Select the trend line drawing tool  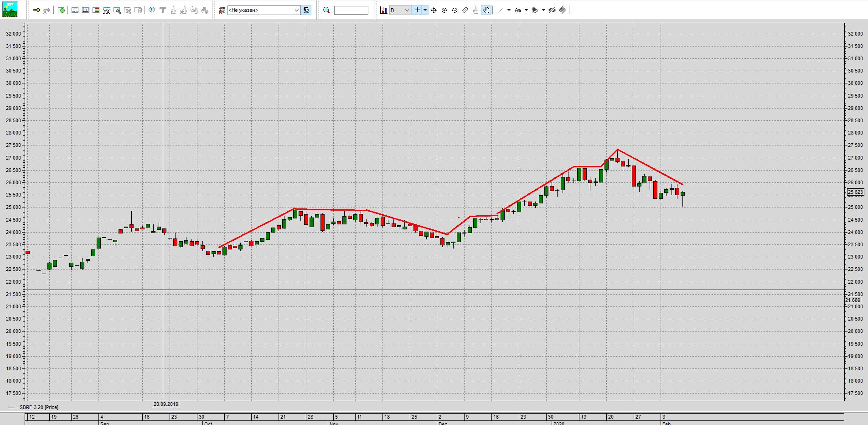501,10
